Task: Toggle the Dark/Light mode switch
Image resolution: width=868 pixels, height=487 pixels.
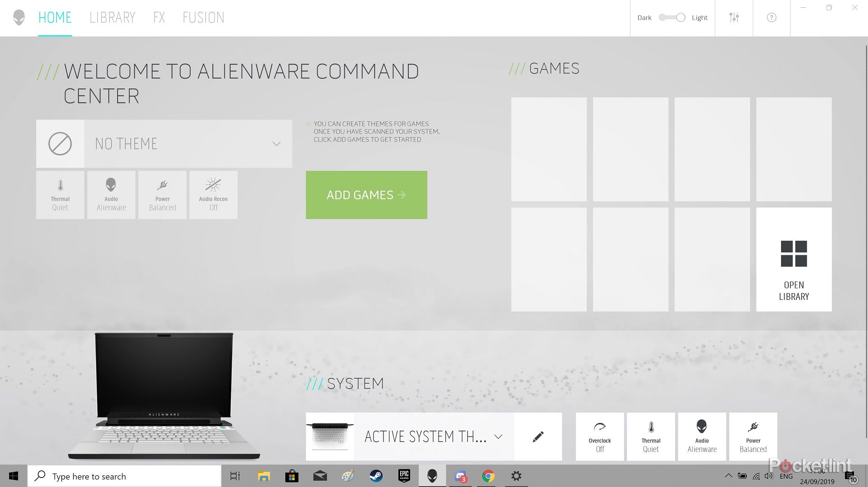Action: point(672,18)
